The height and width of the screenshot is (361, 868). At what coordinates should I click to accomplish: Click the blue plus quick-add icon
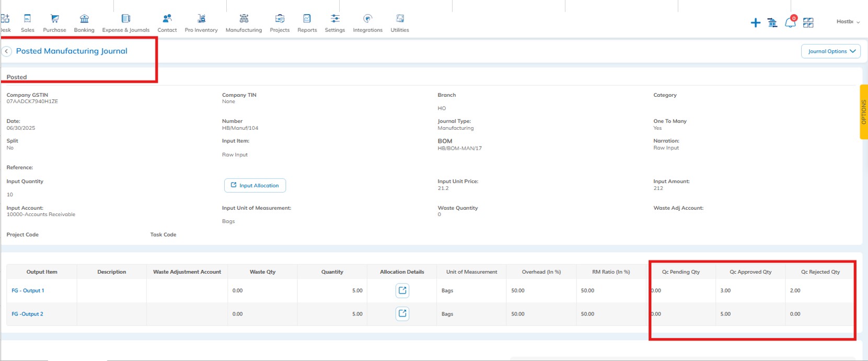(x=755, y=22)
